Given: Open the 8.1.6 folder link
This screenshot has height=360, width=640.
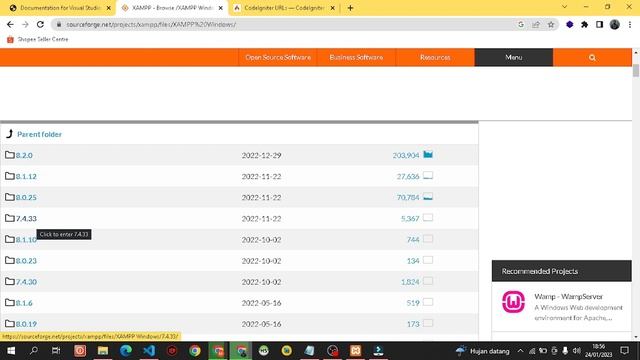Looking at the screenshot, I should point(24,303).
